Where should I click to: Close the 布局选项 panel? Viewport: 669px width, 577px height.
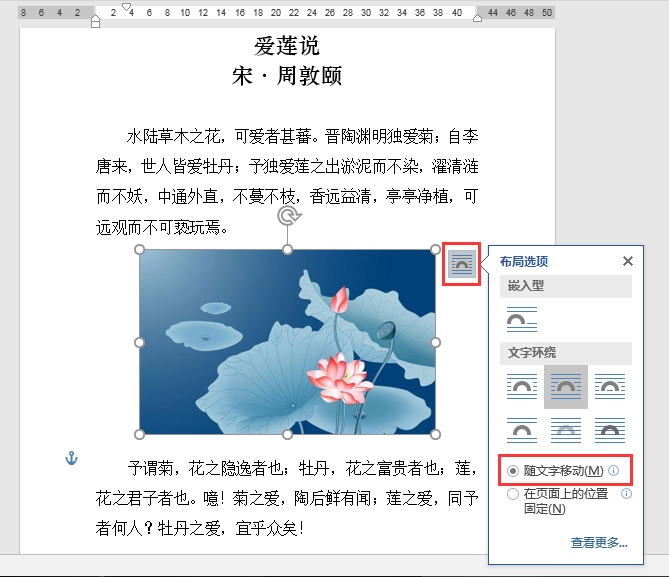pyautogui.click(x=628, y=261)
